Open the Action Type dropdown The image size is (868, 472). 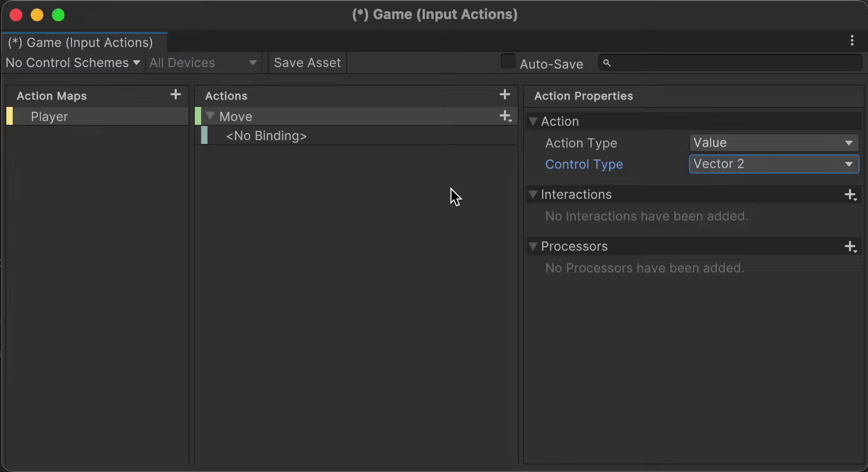coord(773,143)
